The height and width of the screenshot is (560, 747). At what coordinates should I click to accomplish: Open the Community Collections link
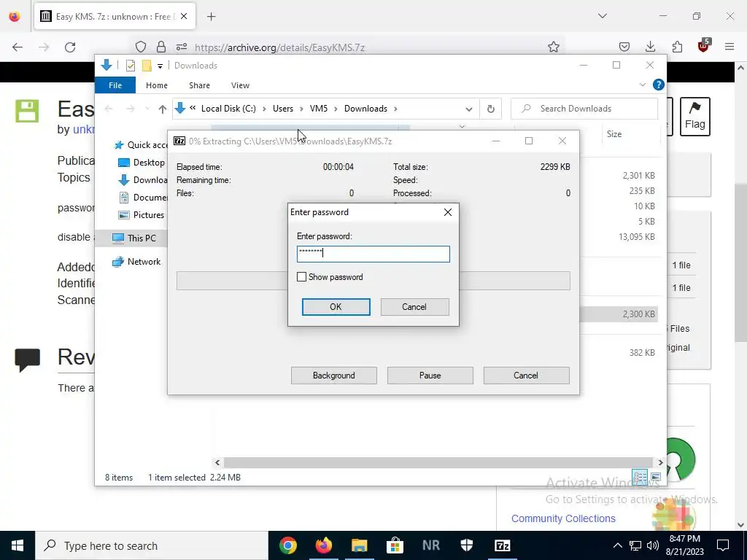pos(563,518)
